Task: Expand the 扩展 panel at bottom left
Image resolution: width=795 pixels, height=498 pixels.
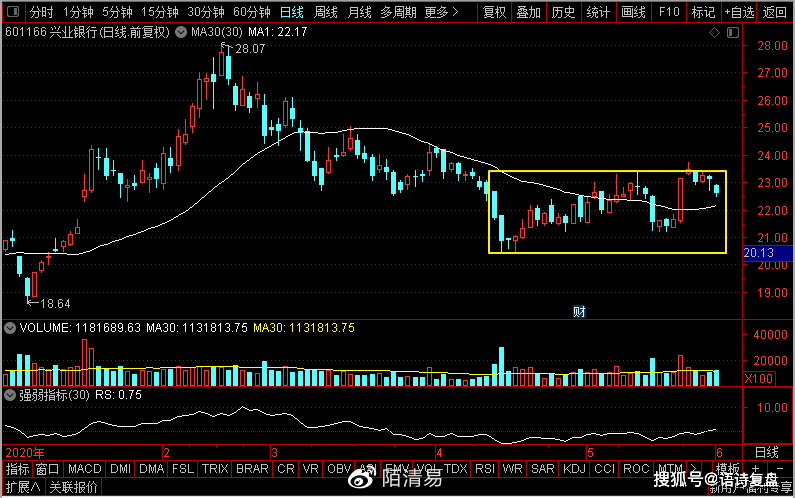Action: (x=20, y=488)
